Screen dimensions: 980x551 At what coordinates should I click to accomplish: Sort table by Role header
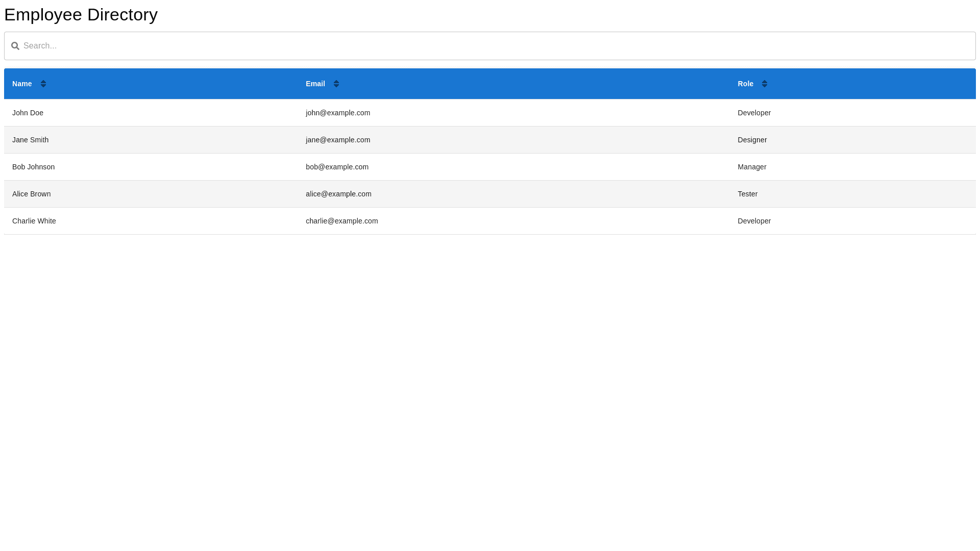[745, 84]
